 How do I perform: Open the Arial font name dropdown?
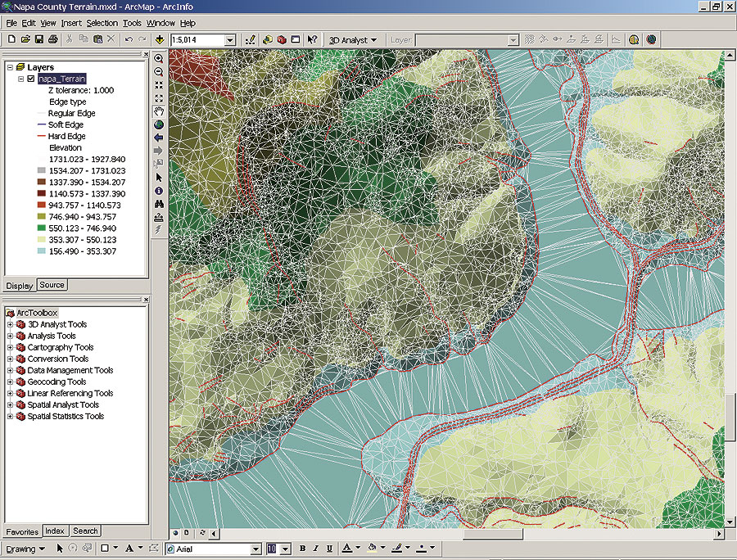255,549
